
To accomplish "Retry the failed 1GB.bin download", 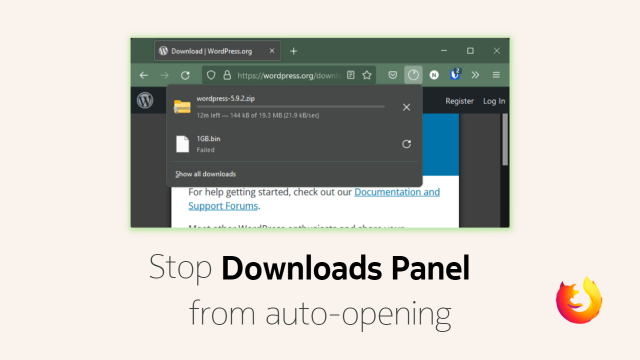I will point(407,144).
